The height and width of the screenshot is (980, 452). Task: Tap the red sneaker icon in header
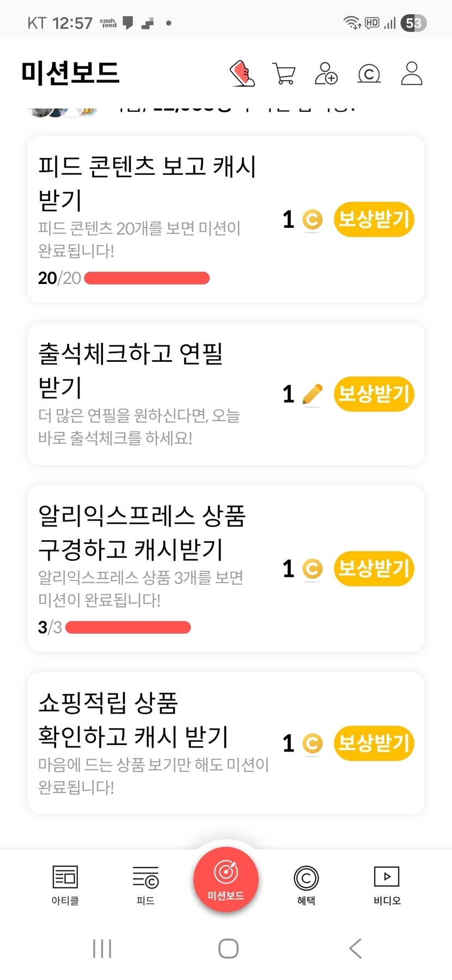(x=242, y=74)
